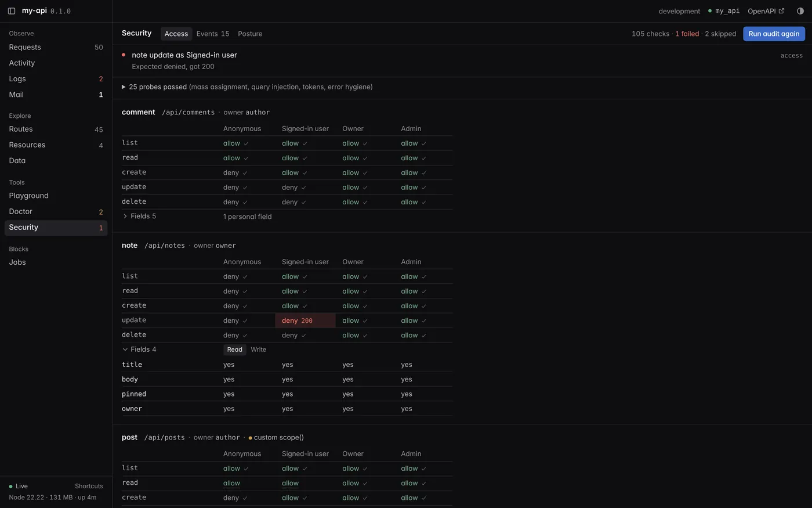Go to Routes page

(56, 129)
